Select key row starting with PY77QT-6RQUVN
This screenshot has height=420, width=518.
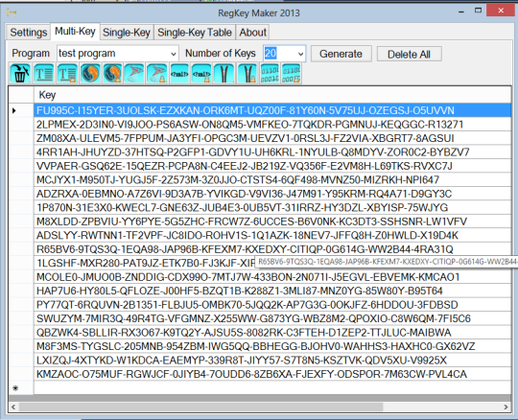point(272,304)
